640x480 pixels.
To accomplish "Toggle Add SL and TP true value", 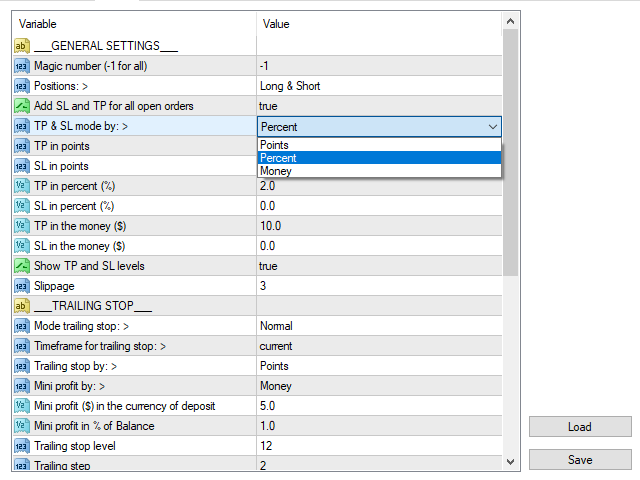I will coord(379,106).
